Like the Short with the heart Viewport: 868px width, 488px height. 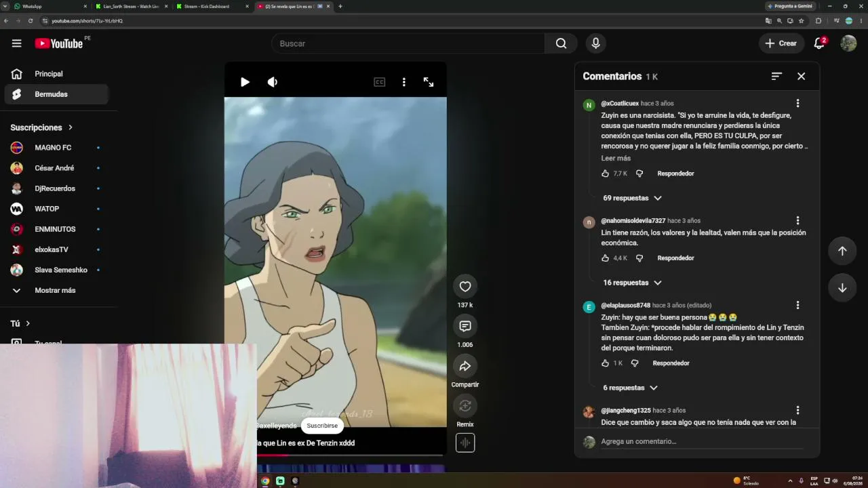pyautogui.click(x=465, y=287)
